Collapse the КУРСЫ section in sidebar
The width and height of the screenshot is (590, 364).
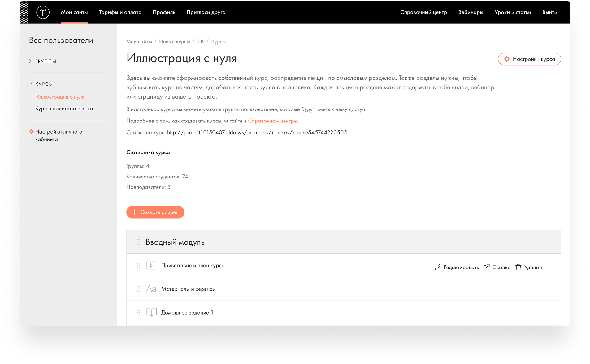coord(30,84)
